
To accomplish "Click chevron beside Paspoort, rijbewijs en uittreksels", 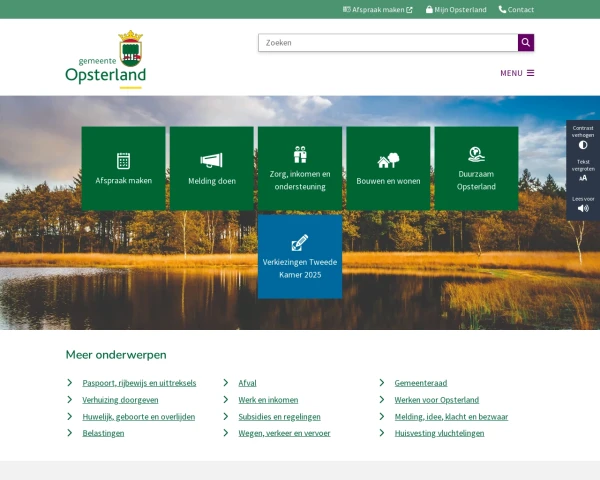I will (70, 382).
